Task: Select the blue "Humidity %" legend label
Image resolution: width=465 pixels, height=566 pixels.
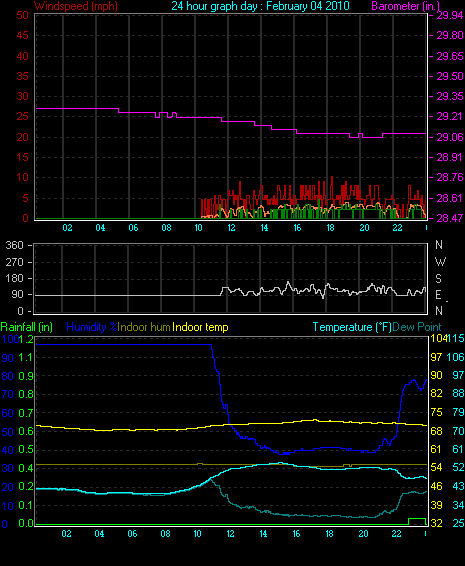Action: pyautogui.click(x=92, y=327)
